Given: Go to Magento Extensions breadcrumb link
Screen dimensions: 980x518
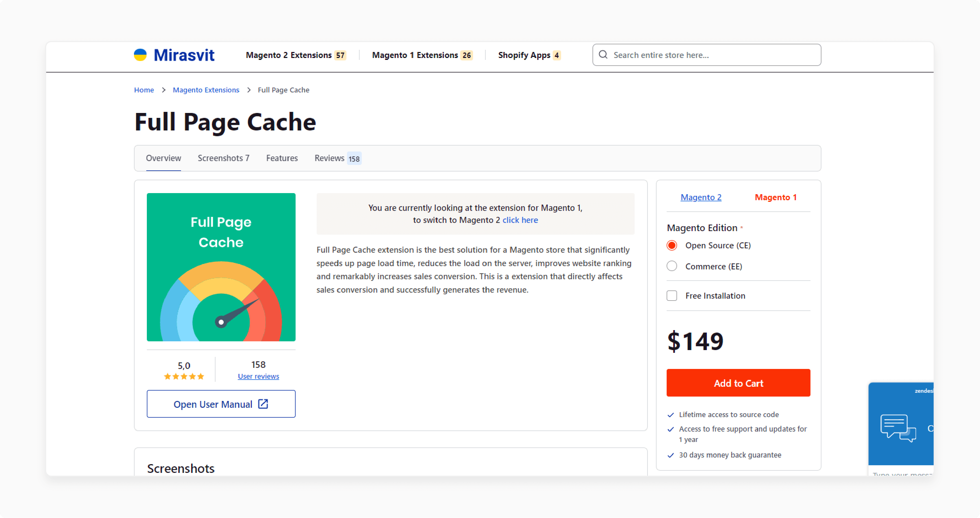Looking at the screenshot, I should tap(206, 90).
